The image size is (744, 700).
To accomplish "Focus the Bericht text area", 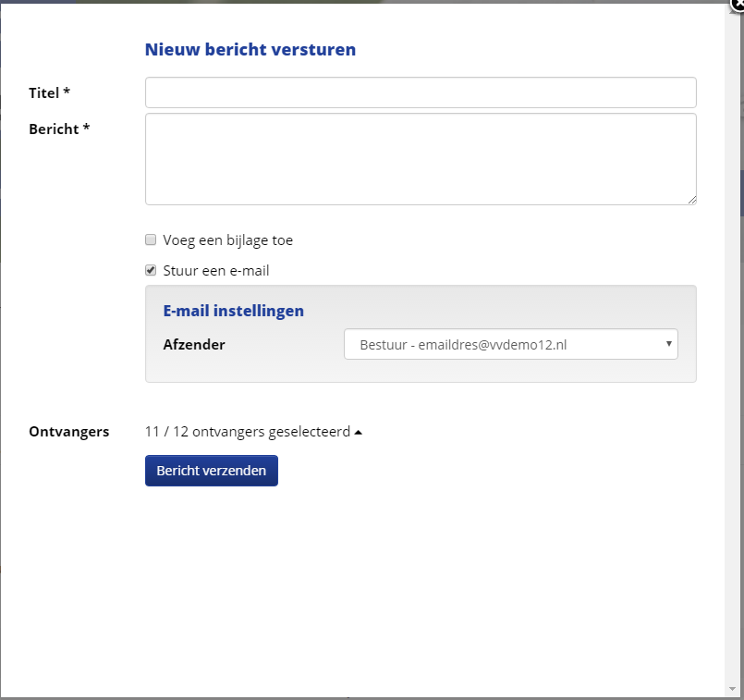I will [x=421, y=158].
